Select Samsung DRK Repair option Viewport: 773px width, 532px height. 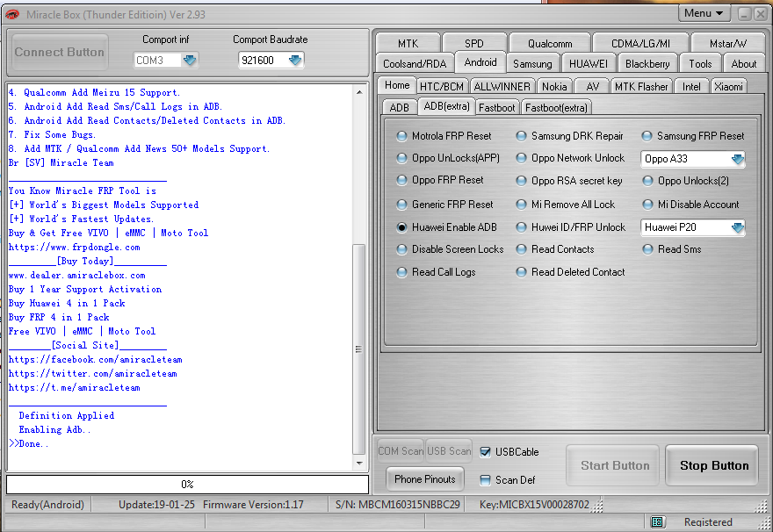569,136
